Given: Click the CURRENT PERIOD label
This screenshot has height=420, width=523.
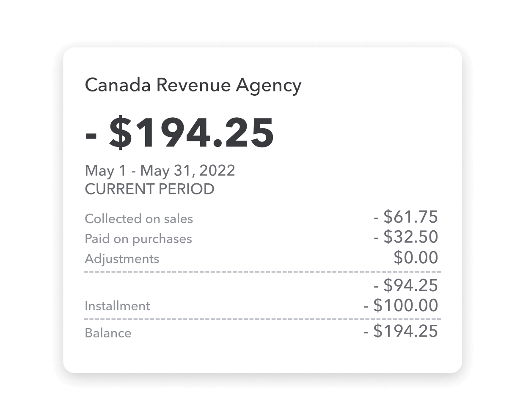Looking at the screenshot, I should [149, 189].
